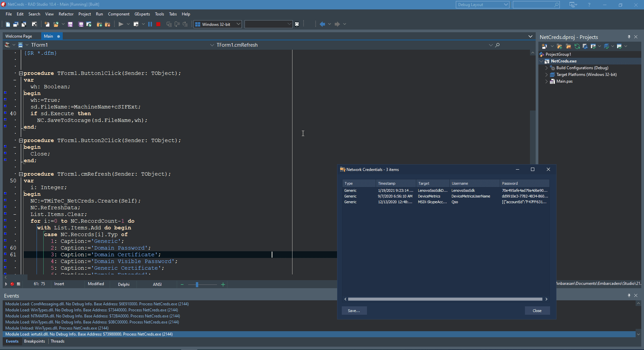This screenshot has width=644, height=350.
Task: Pin the Projects panel
Action: (629, 37)
